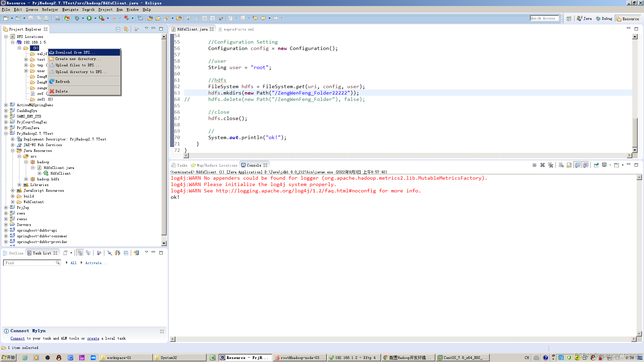Enable Scroll Lock in the Console
The height and width of the screenshot is (362, 644).
[569, 165]
